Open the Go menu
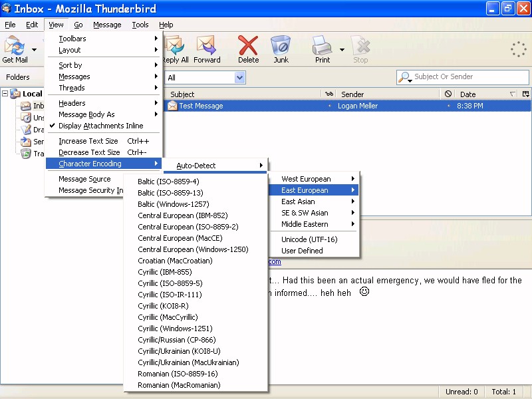This screenshot has height=399, width=532. pyautogui.click(x=78, y=25)
